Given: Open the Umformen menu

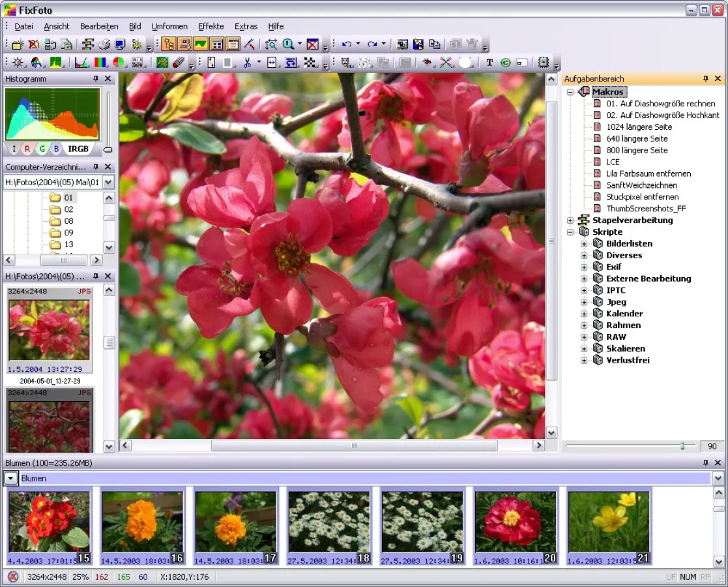Looking at the screenshot, I should 169,27.
